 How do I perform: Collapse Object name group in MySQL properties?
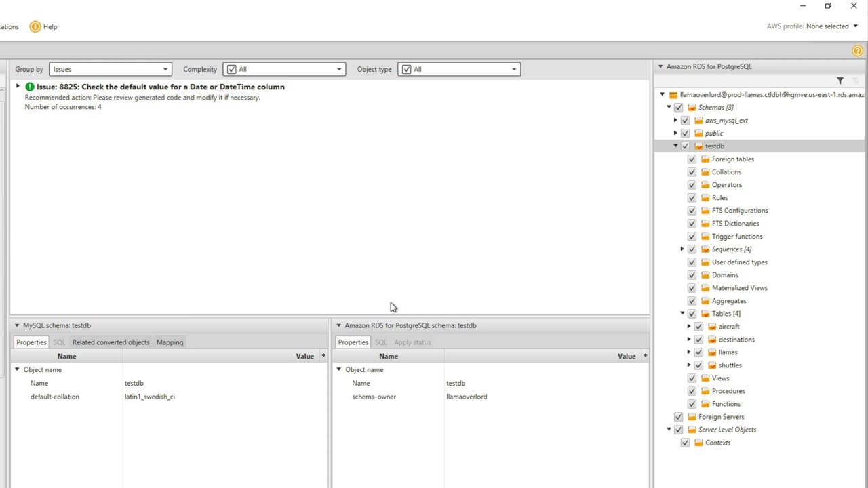coord(17,370)
